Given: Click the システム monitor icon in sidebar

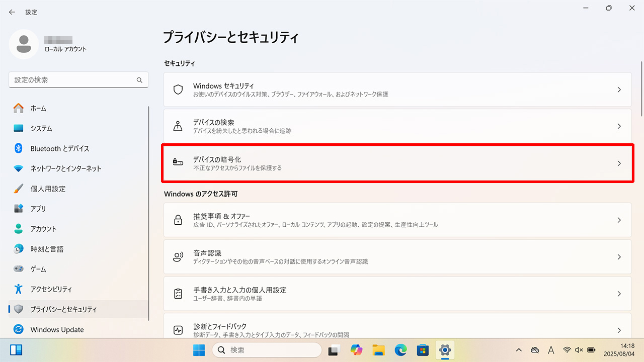Looking at the screenshot, I should pyautogui.click(x=19, y=128).
